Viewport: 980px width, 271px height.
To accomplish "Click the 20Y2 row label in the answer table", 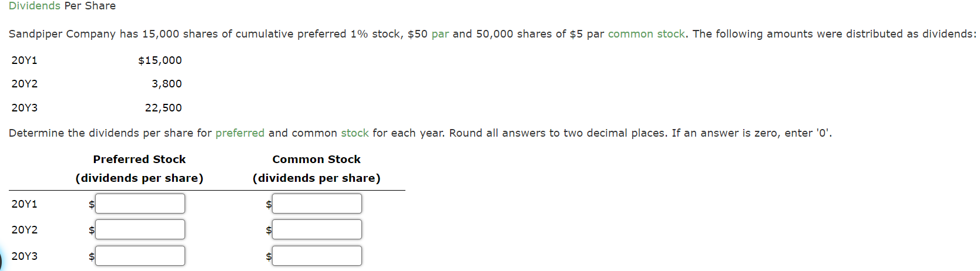I will coord(25,230).
